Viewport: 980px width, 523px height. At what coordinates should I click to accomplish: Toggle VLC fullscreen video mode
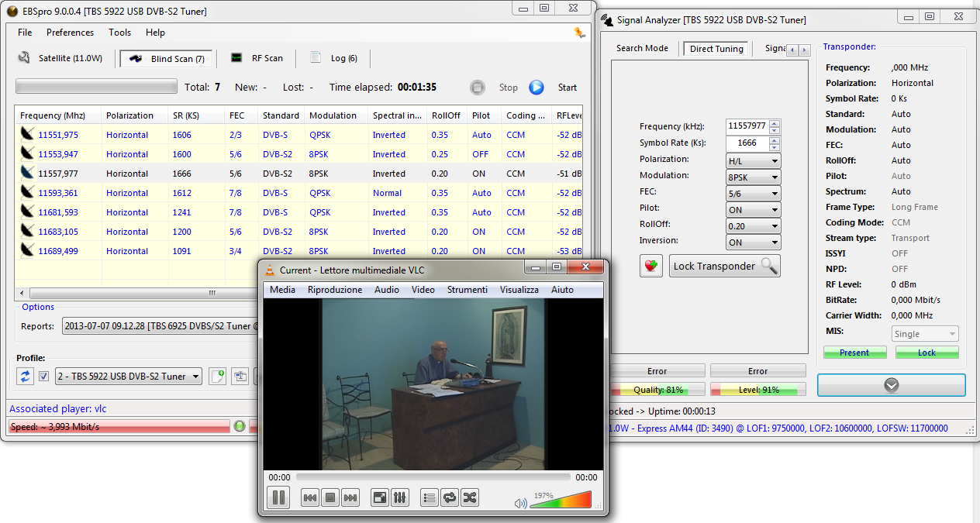coord(380,497)
